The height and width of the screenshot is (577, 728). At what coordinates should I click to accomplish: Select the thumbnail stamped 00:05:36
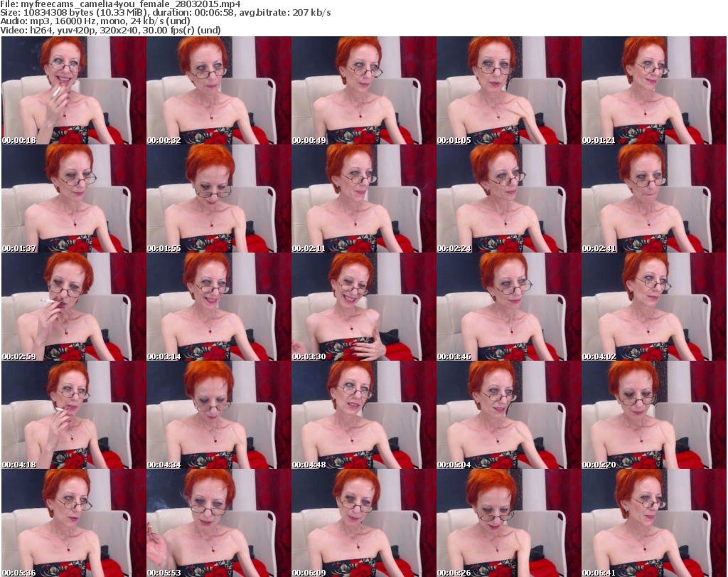pos(74,523)
